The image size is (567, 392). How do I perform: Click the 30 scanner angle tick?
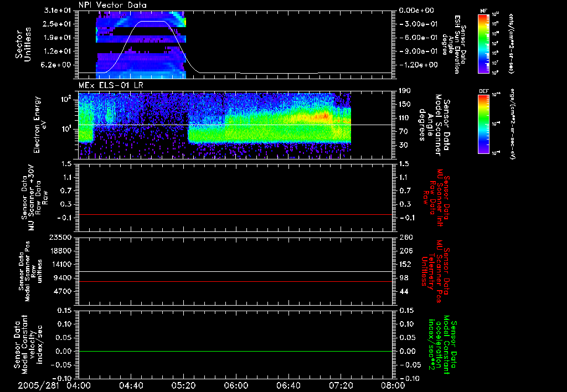click(403, 146)
